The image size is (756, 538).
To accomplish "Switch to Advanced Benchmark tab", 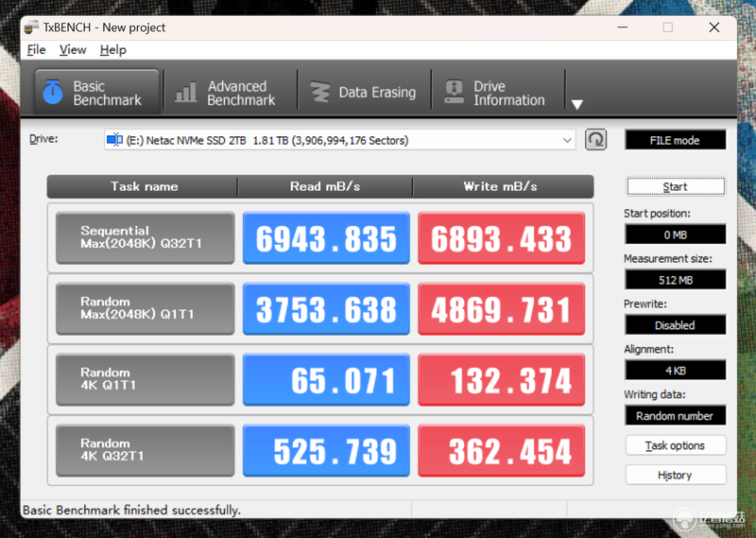I will 231,92.
